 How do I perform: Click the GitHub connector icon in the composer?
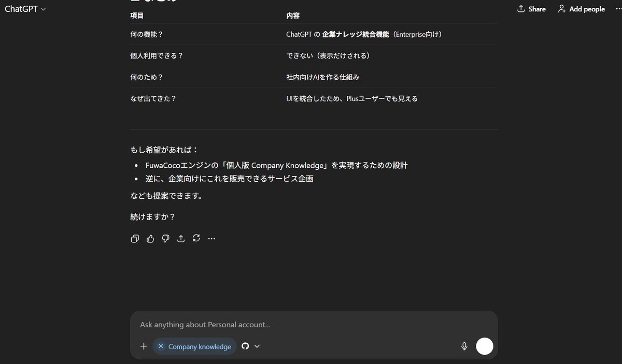pos(245,346)
